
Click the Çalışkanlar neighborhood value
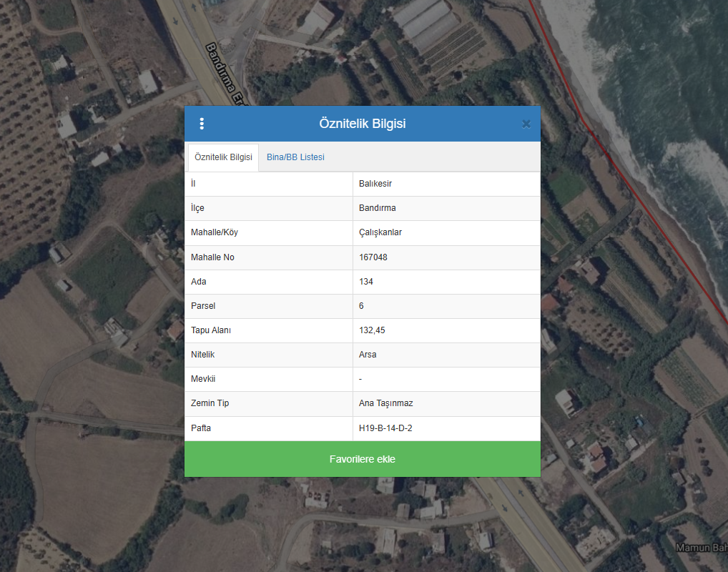tap(380, 232)
